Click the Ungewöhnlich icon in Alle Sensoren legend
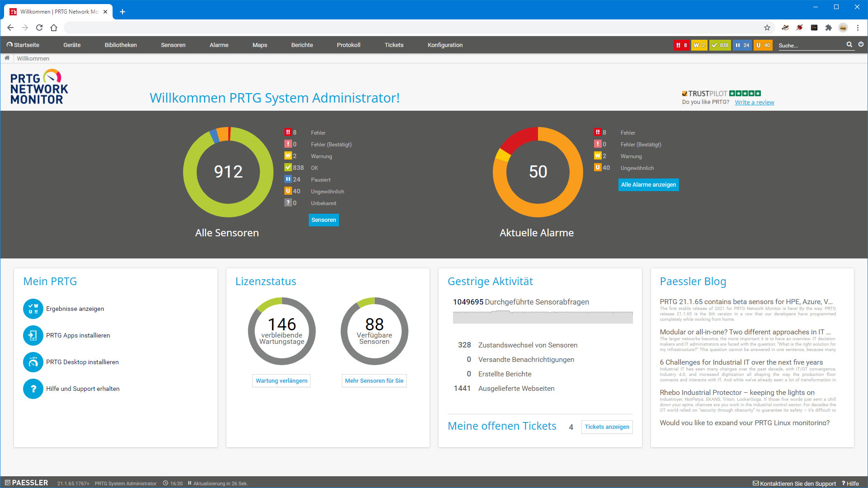Screen dimensions: 868x488 (x=288, y=191)
